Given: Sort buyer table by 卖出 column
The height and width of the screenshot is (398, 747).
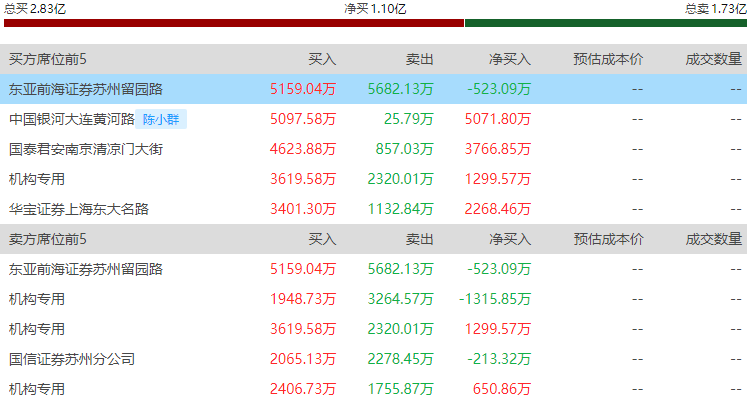Looking at the screenshot, I should 420,59.
